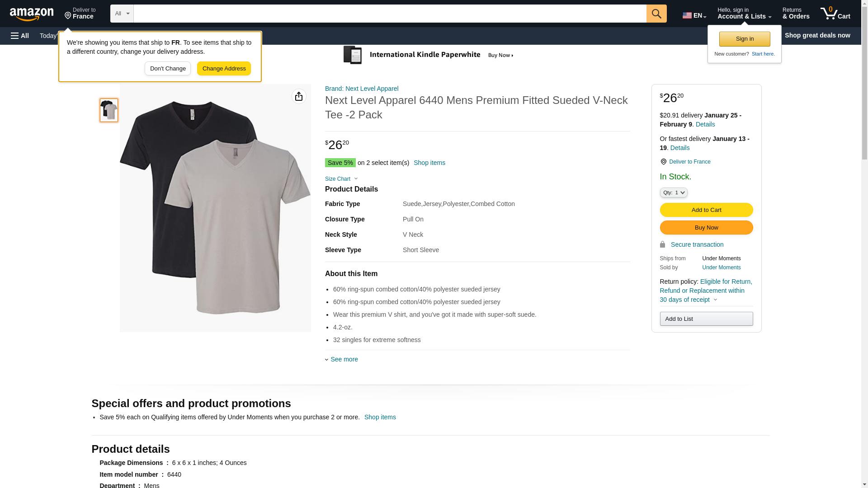The height and width of the screenshot is (488, 868).
Task: Open the Qty quantity dropdown
Action: click(x=673, y=192)
